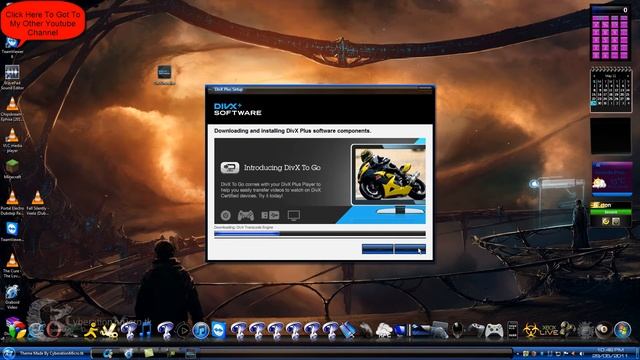Screen dimensions: 640x360
Task: Click the DivX To Go logo icon
Action: pos(230,167)
